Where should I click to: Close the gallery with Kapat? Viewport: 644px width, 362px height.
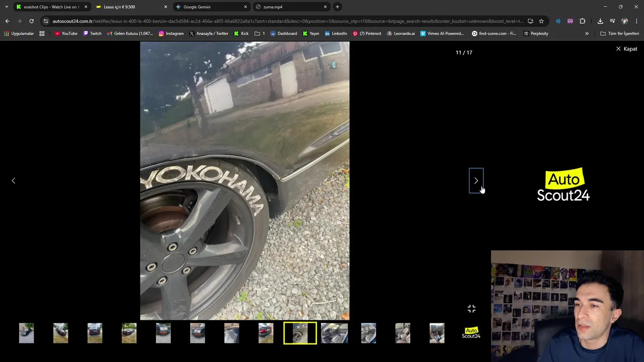tap(626, 49)
